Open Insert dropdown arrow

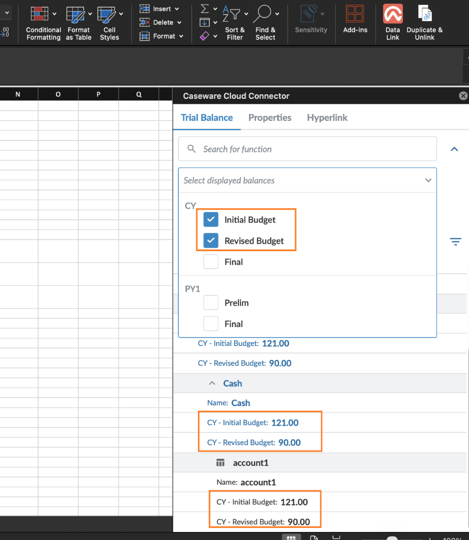[177, 9]
